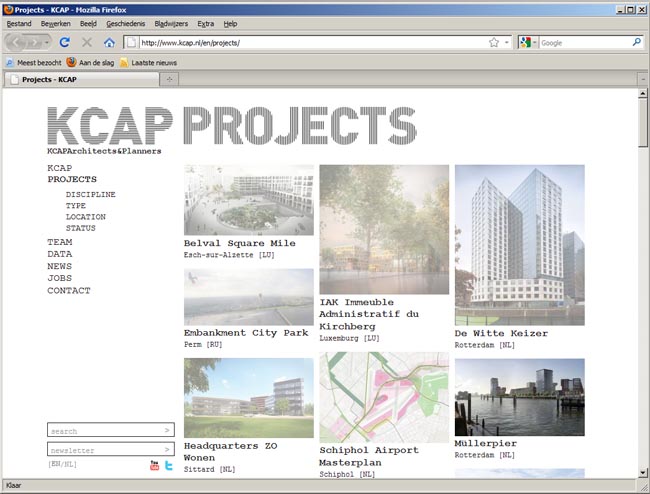Screen dimensions: 650x494
Task: Click the vertical scrollbar up arrow
Action: tap(643, 93)
